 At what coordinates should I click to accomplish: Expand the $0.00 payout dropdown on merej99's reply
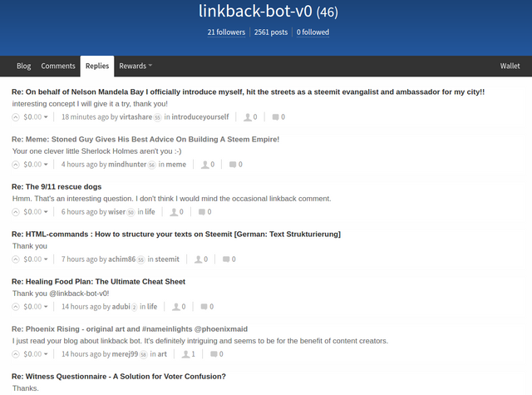pos(35,354)
